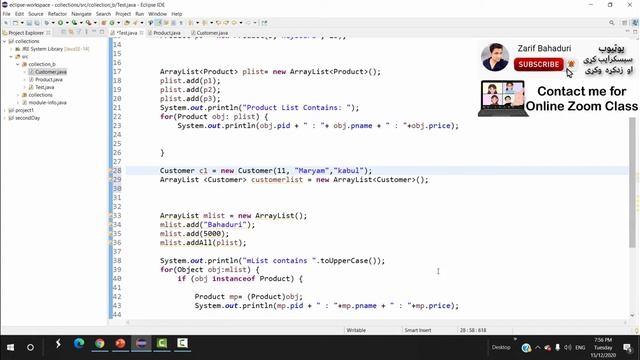Click the Project Explorer filter icon
Viewport: 640px width, 360px height.
coord(78,32)
